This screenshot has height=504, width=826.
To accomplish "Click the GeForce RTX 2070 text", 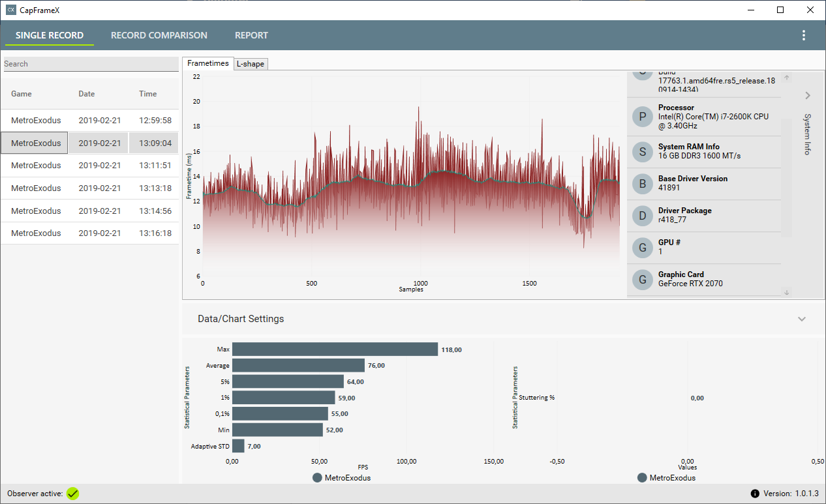I will 690,284.
